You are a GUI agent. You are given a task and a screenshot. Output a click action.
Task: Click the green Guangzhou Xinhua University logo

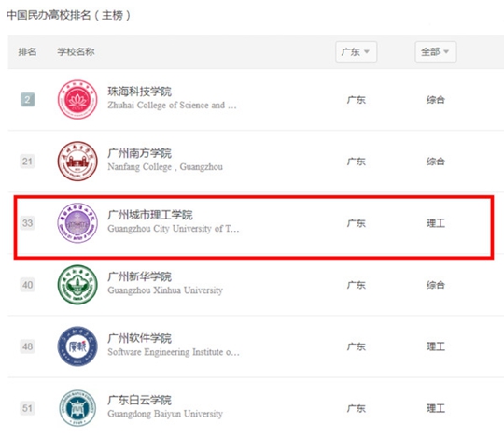coord(77,285)
